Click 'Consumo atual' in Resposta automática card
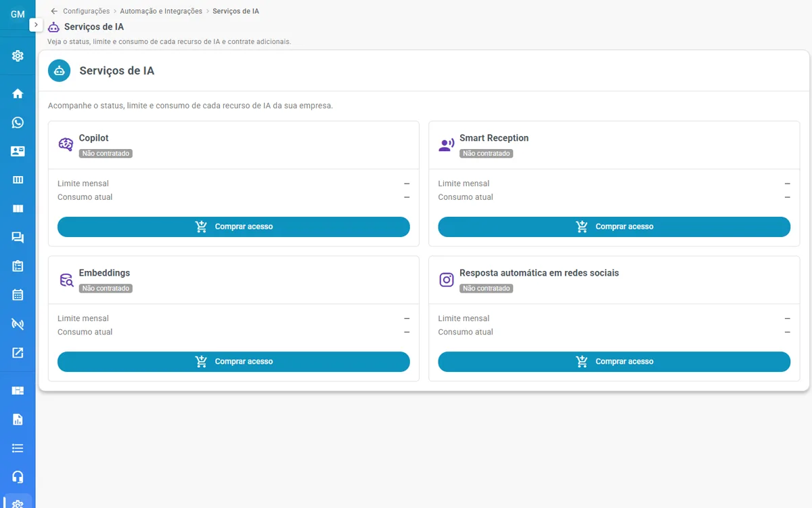Image resolution: width=812 pixels, height=508 pixels. [x=466, y=332]
